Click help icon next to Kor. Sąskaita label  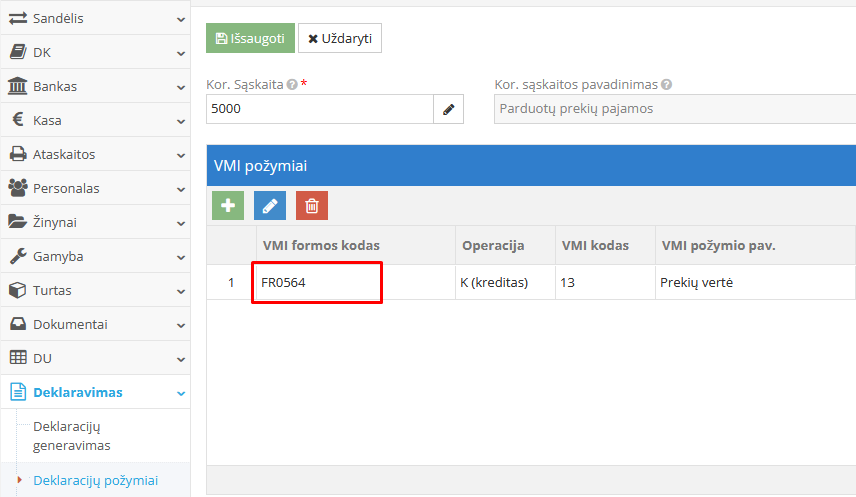(292, 85)
